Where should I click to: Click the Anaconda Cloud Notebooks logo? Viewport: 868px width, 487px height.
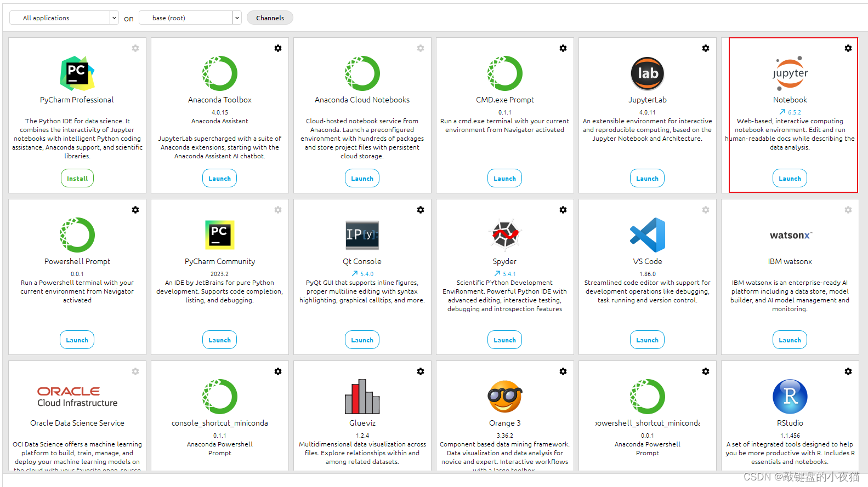pyautogui.click(x=362, y=73)
